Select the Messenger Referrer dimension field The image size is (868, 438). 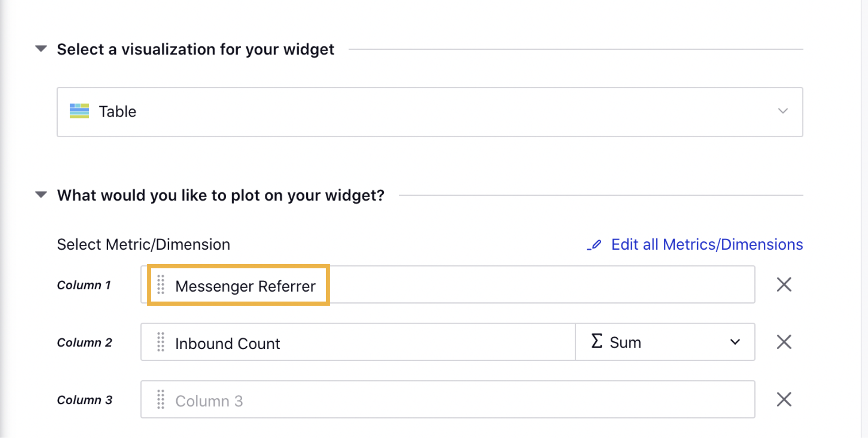245,286
